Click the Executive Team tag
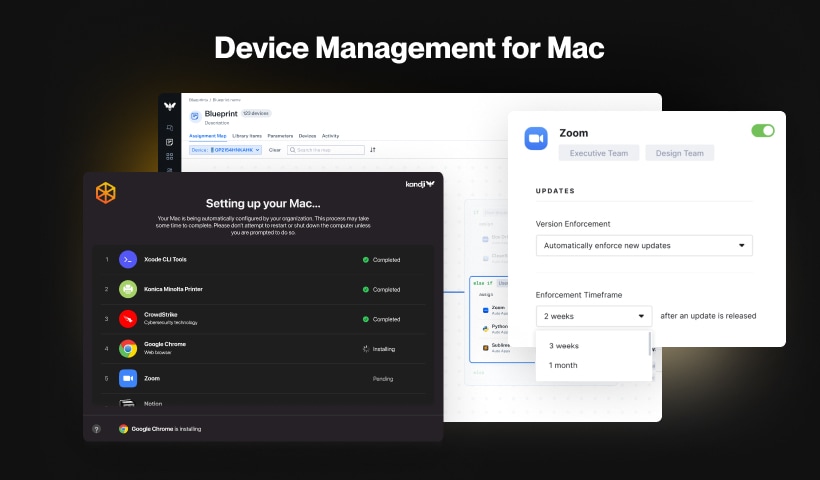820x480 pixels. tap(599, 153)
